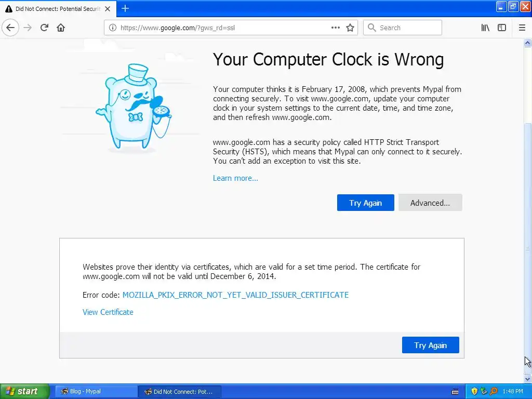Screen dimensions: 532x399
Task: Click the security shield tray icon
Action: tap(474, 391)
